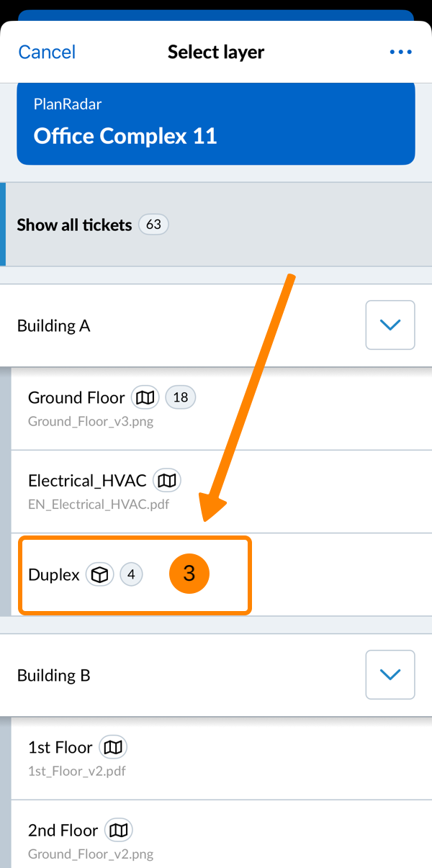The width and height of the screenshot is (432, 868).
Task: Select the Building B group header
Action: click(x=144, y=676)
